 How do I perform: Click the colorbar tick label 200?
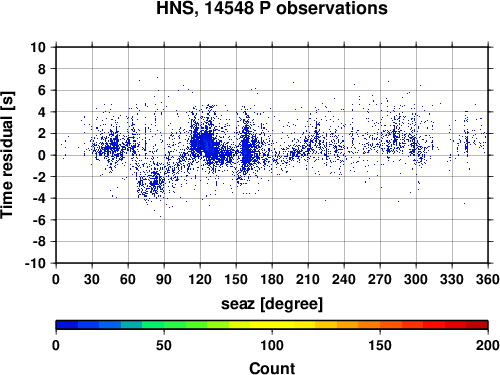tap(488, 345)
